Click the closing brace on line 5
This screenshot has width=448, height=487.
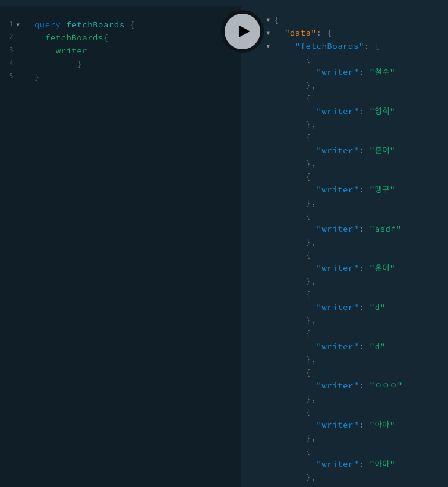coord(37,77)
